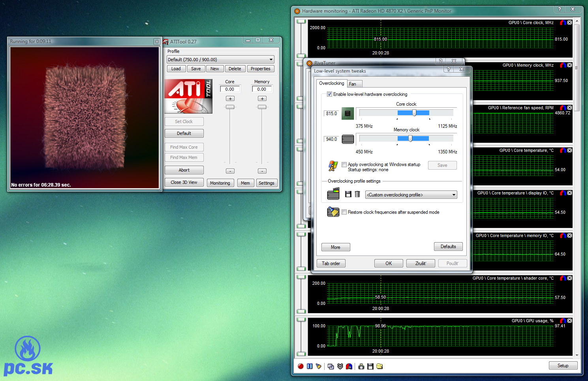Click the hardware monitoring scrollbar down arrow
This screenshot has height=381, width=588.
pyautogui.click(x=577, y=355)
